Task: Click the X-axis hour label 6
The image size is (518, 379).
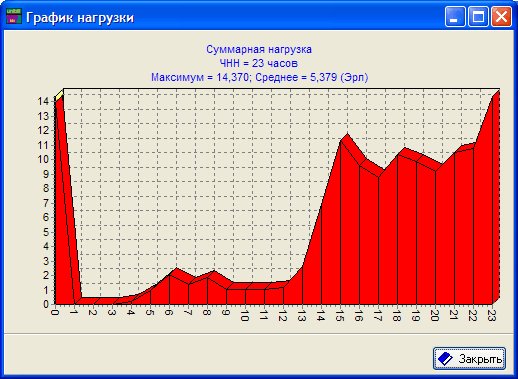Action: coord(169,313)
